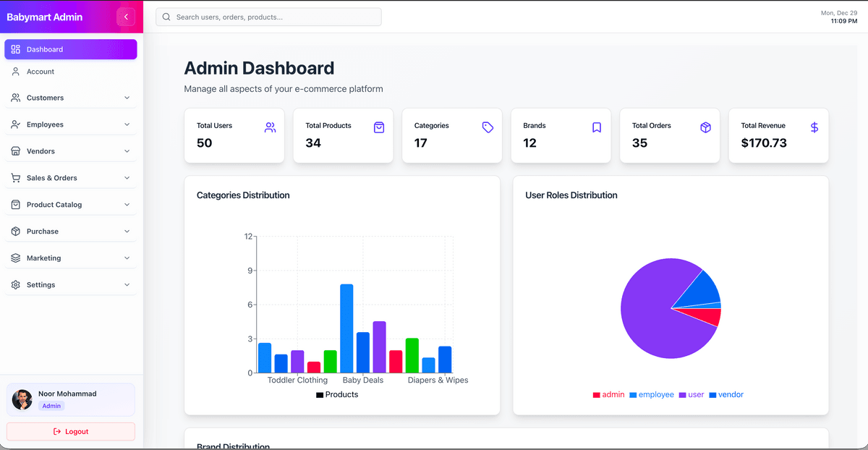Click the Total Products shopping bag icon
868x450 pixels.
pos(379,127)
